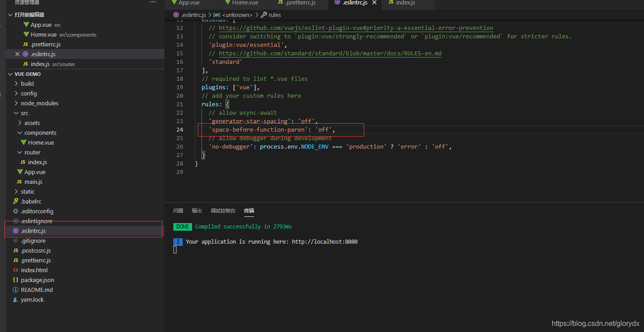Close the .eslintrc.js editor tab
The width and height of the screenshot is (644, 332).
point(374,3)
